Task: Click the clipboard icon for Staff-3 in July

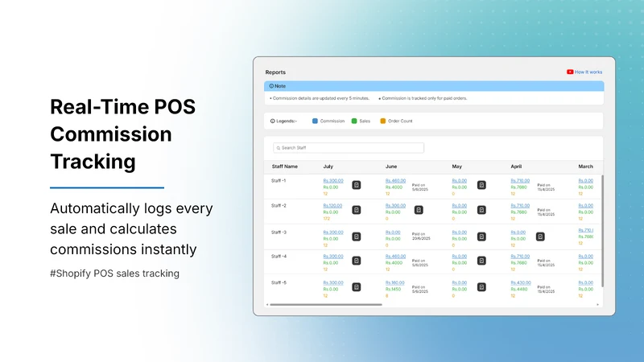Action: [x=356, y=237]
